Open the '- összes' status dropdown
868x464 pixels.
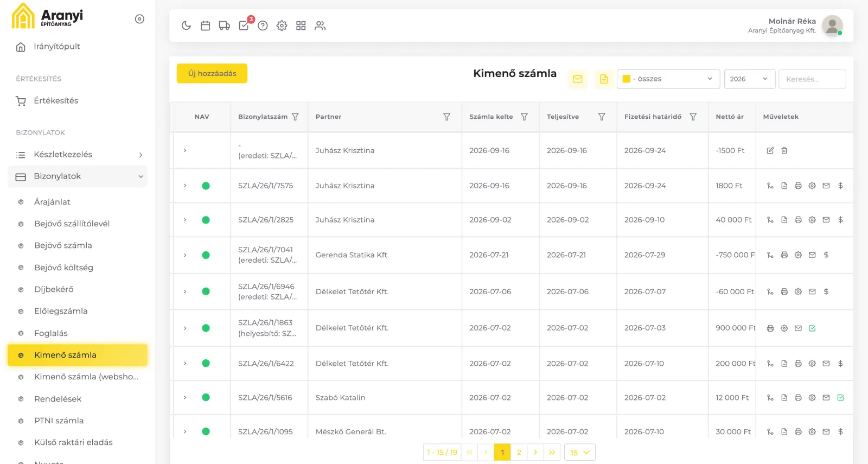click(x=668, y=79)
